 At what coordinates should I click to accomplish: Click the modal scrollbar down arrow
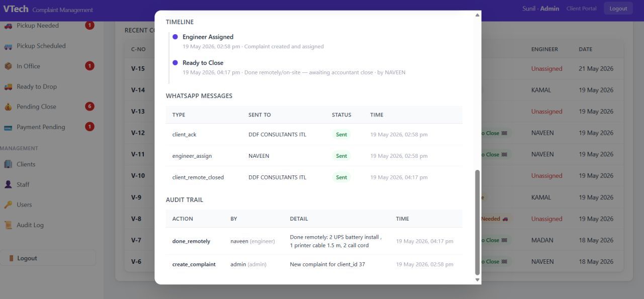pyautogui.click(x=477, y=280)
